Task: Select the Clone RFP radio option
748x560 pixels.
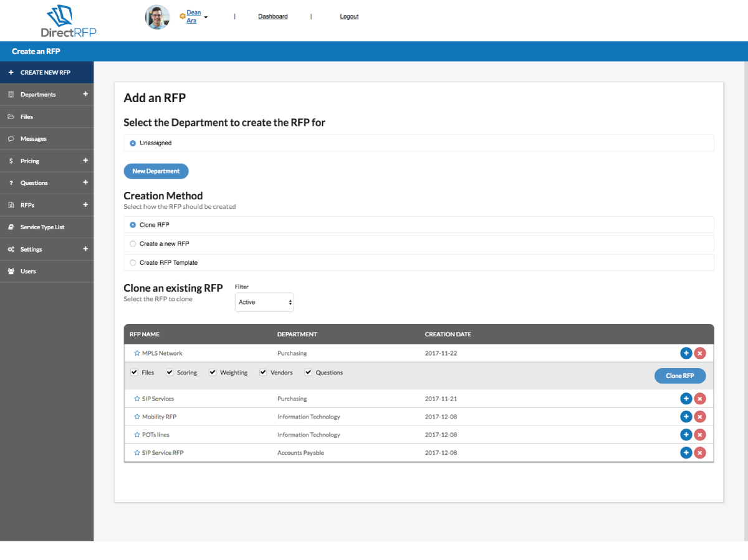Action: click(133, 225)
